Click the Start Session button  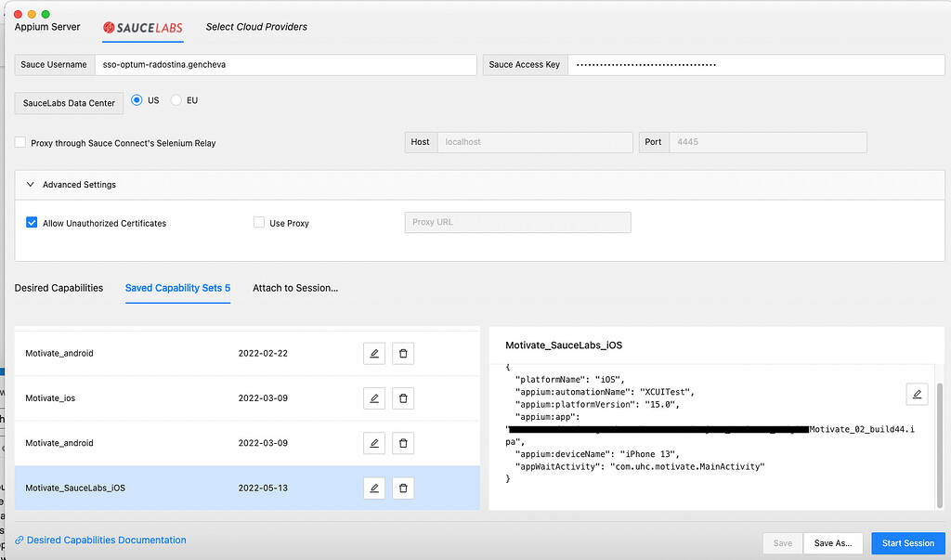[x=908, y=543]
